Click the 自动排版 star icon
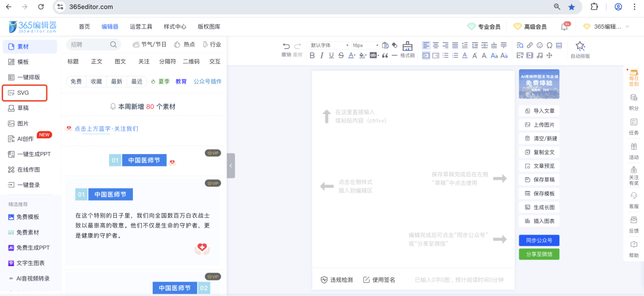 (580, 47)
